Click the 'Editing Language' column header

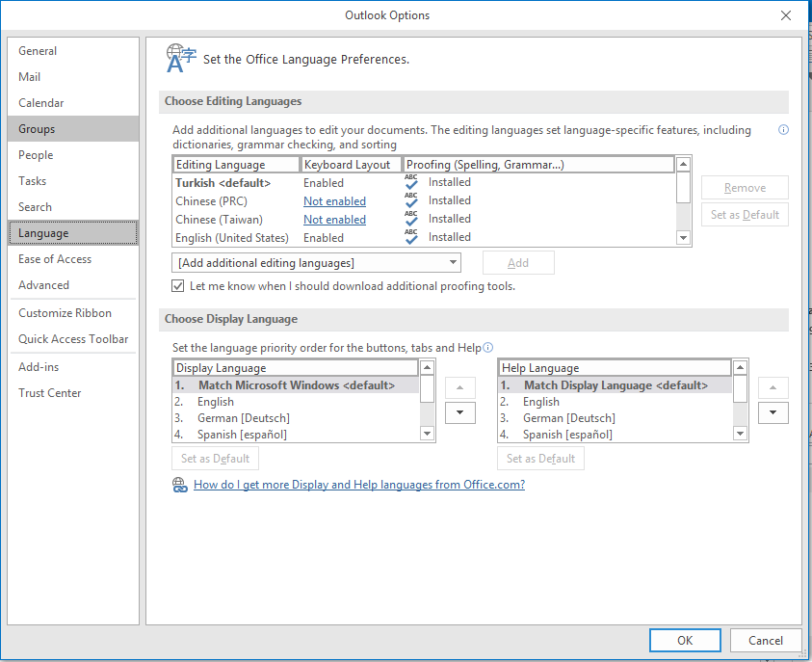click(236, 165)
